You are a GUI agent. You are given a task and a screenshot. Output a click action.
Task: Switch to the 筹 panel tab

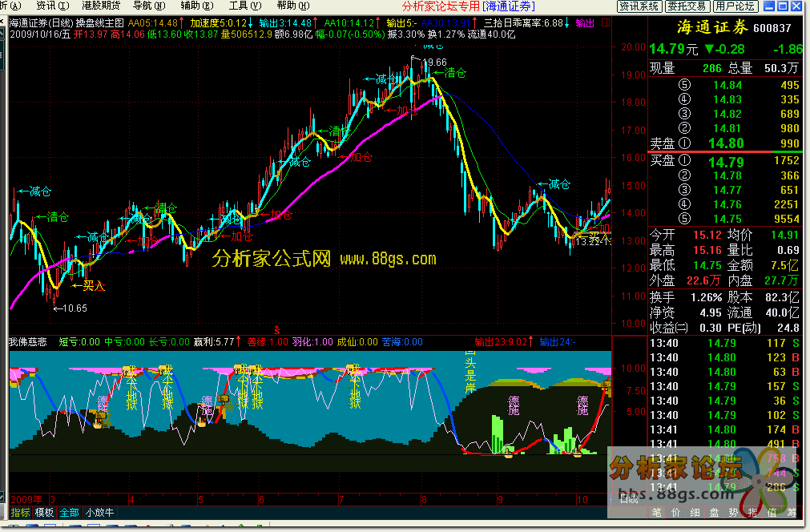point(792,513)
